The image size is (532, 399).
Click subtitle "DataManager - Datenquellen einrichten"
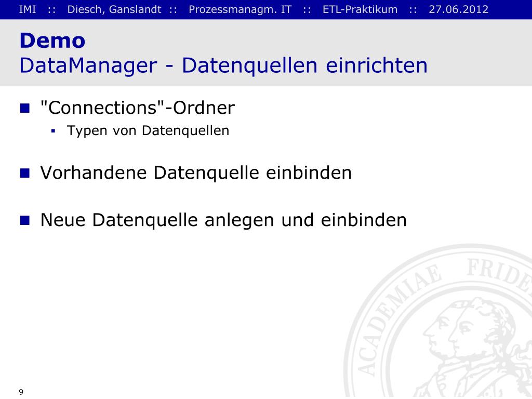click(223, 65)
